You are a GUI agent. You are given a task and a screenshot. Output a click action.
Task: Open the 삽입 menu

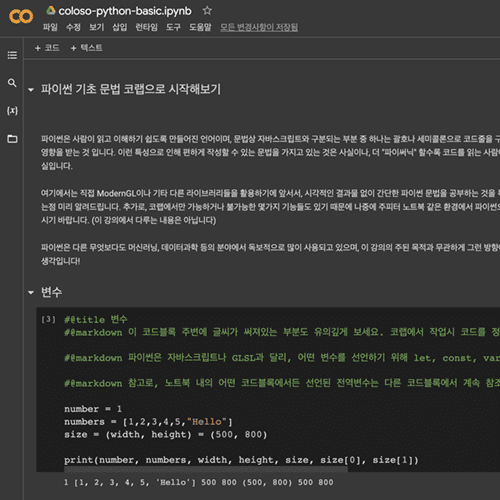coord(120,27)
